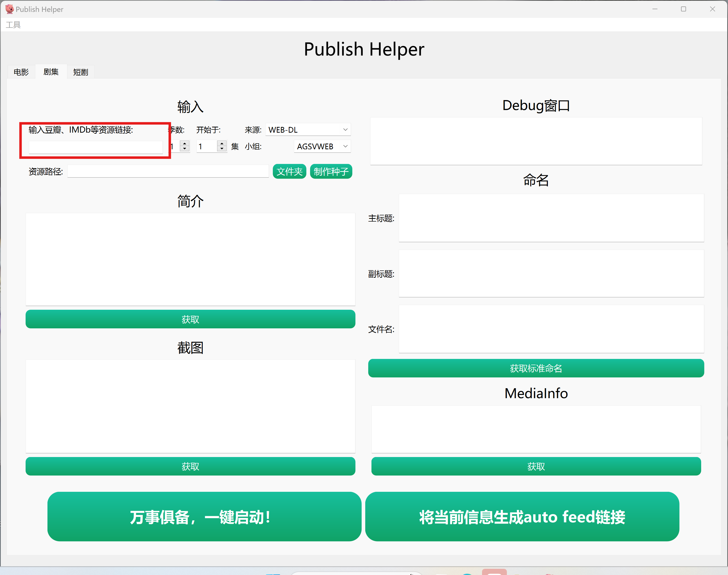Decrease the season number spinner
Viewport: 728px width, 575px height.
(185, 149)
